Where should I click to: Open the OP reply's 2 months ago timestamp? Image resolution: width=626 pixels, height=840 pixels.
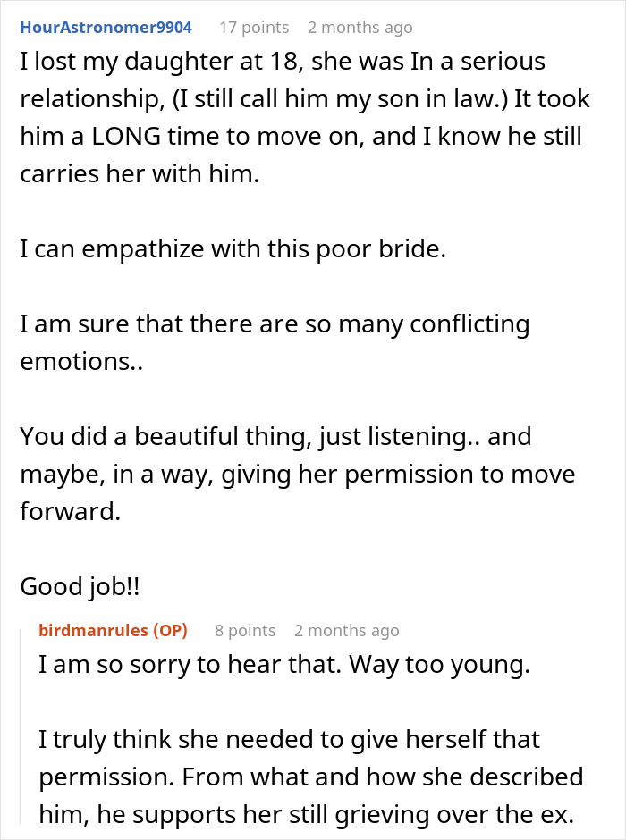[x=347, y=631]
